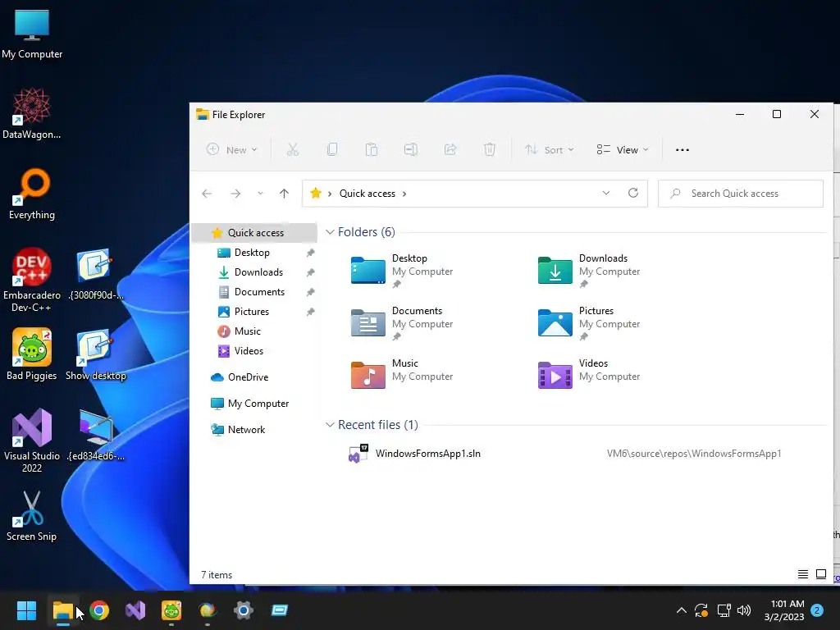Select Visual Studio 2022 desktop shortcut
The image size is (840, 630).
click(32, 441)
